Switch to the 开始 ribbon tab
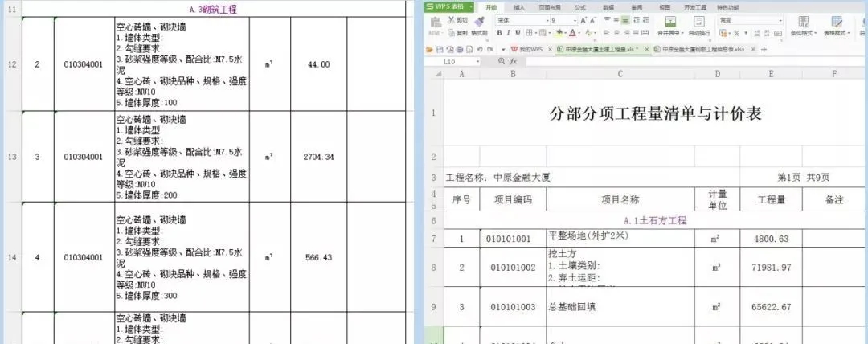868x344 pixels. click(x=491, y=7)
